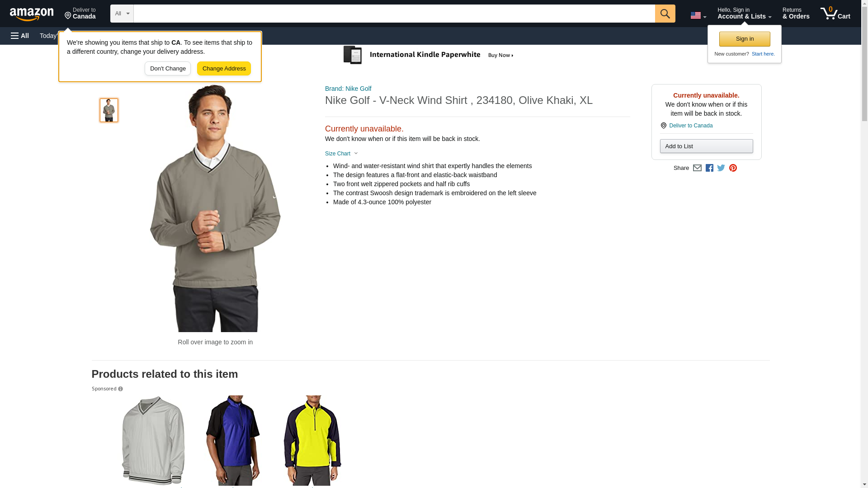The width and height of the screenshot is (868, 488).
Task: Open Account & Lists menu
Action: 744,14
